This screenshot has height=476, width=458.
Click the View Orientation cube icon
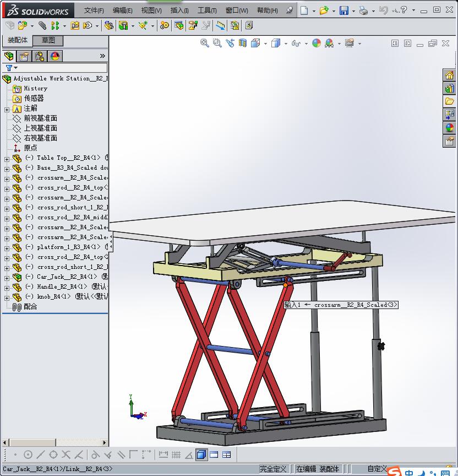point(255,43)
